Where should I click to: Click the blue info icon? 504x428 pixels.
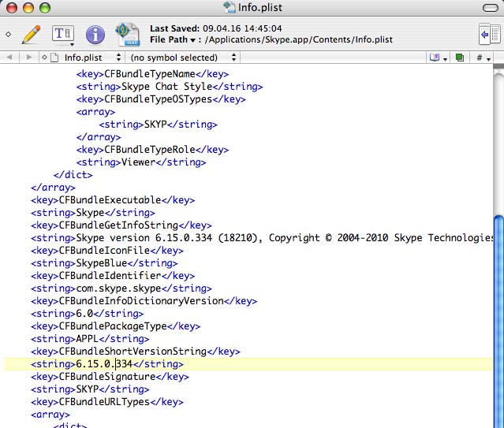[95, 35]
